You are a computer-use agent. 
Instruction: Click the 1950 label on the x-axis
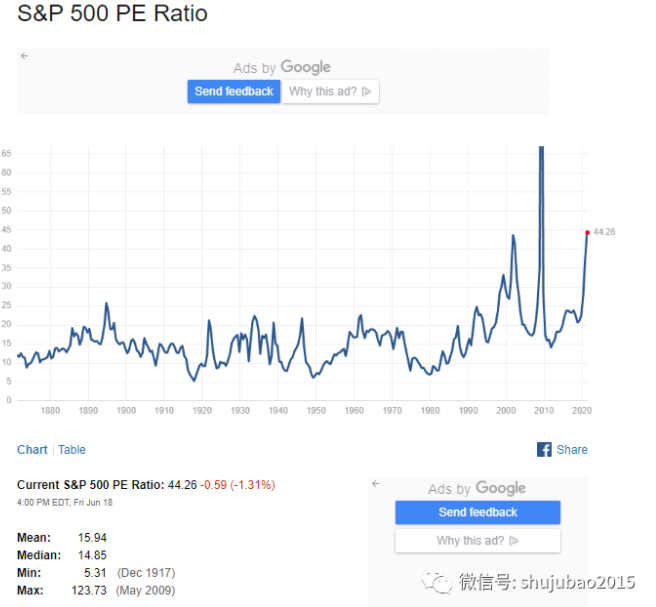coord(316,411)
